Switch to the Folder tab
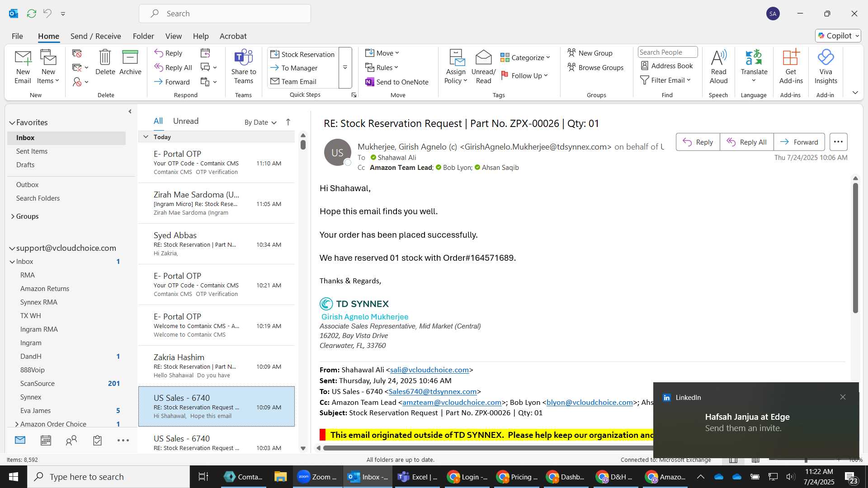The width and height of the screenshot is (868, 488). point(143,36)
